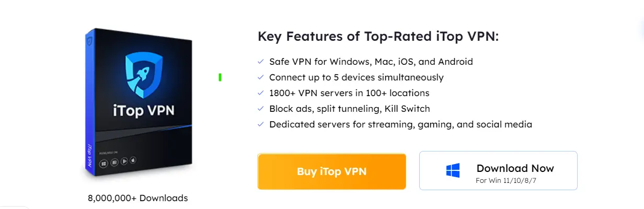
Task: Click the Windows platform icon on box bottom
Action: [104, 164]
